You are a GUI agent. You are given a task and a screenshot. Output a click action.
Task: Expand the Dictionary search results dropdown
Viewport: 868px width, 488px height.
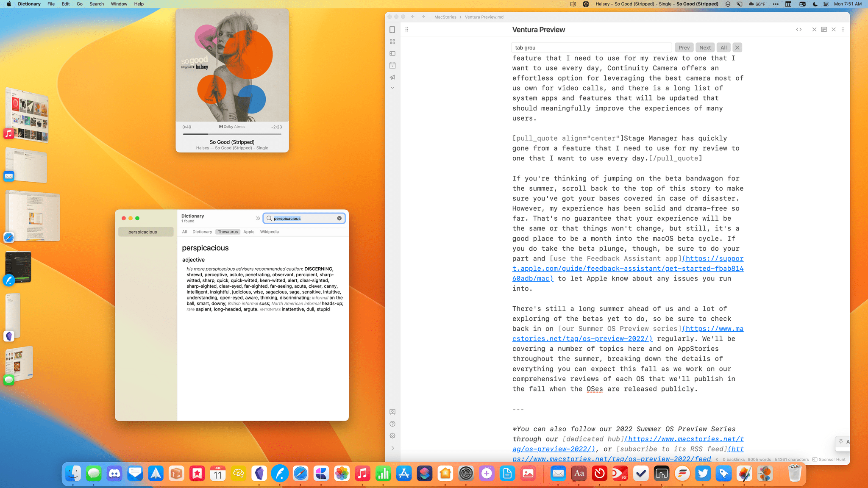(259, 218)
